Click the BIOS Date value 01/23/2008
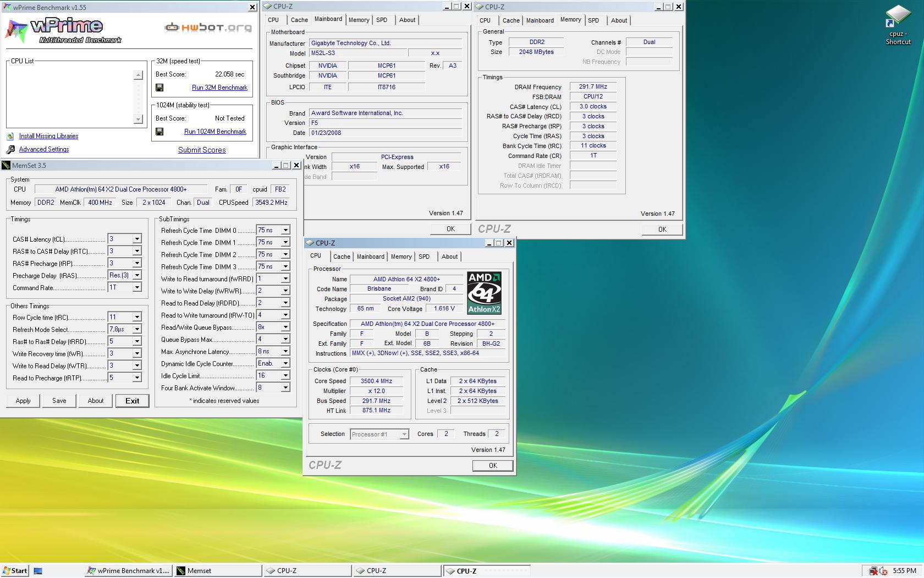The height and width of the screenshot is (578, 924). click(386, 133)
